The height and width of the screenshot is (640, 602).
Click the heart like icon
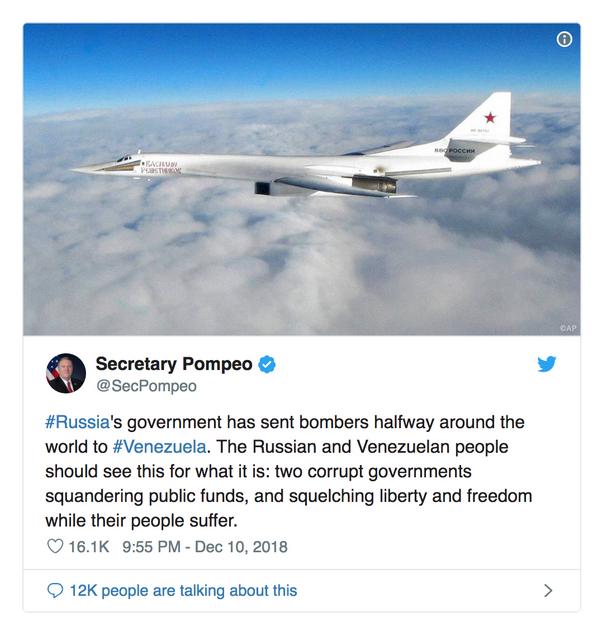point(55,546)
